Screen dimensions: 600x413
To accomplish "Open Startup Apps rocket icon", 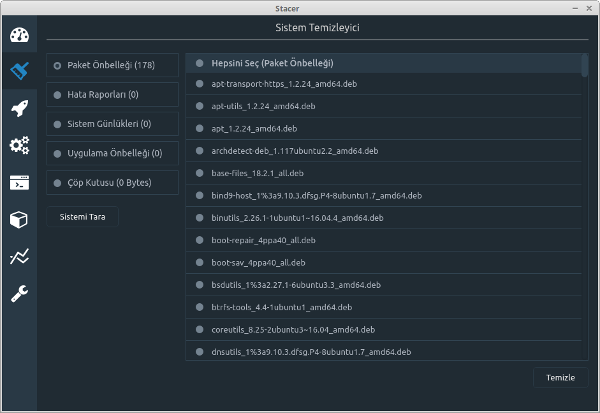I will click(x=19, y=108).
